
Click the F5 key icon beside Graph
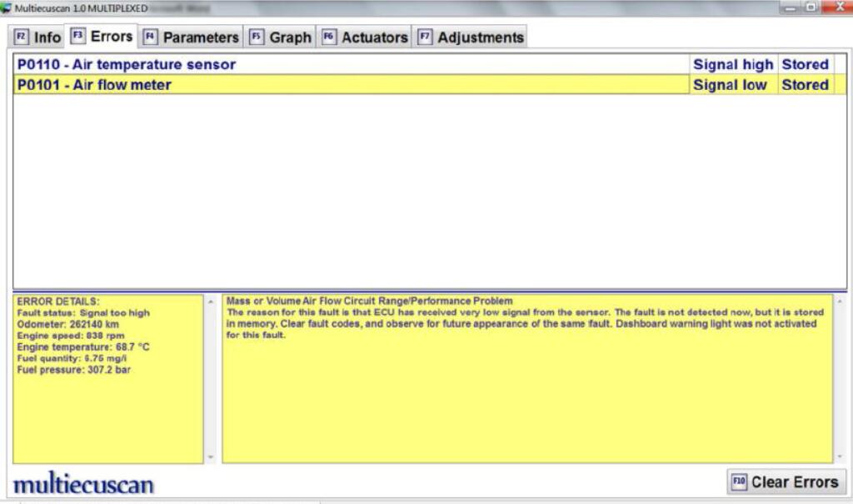point(257,37)
